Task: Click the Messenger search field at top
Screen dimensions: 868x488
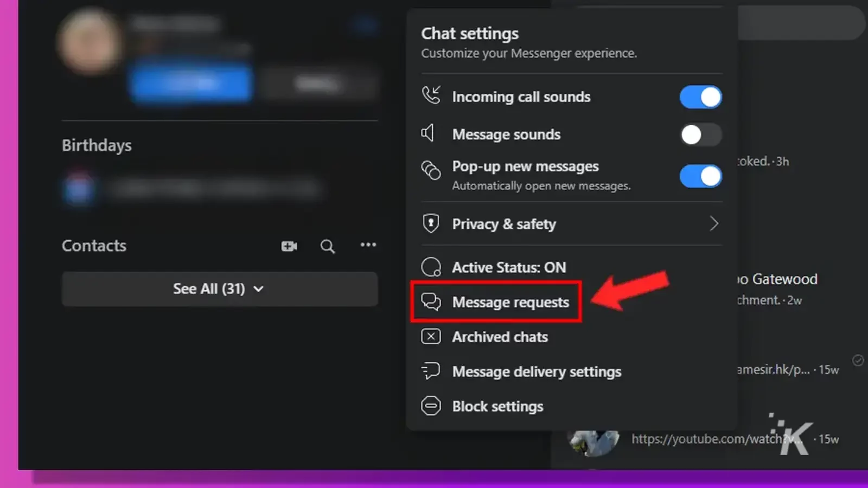Action: click(x=801, y=23)
